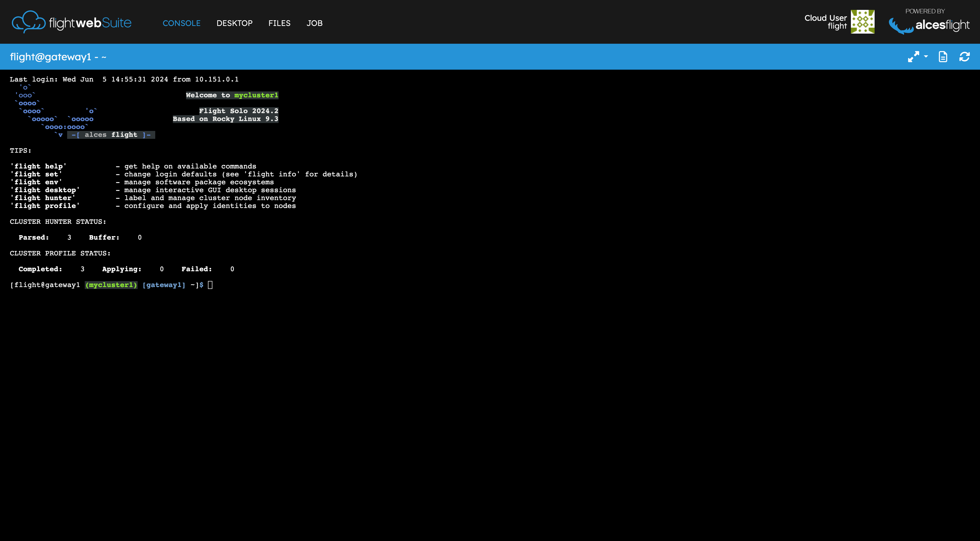Screen dimensions: 980x541
Task: Click the gateway1 tag in the prompt
Action: click(x=164, y=284)
